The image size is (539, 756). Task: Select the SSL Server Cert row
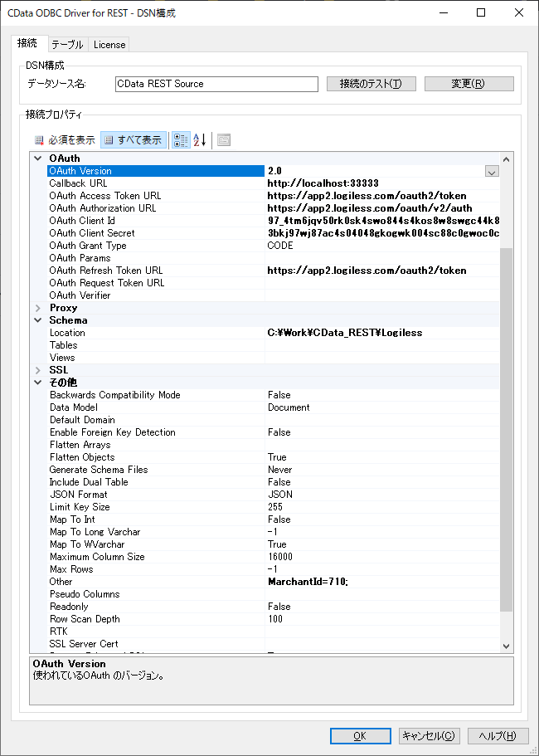(274, 644)
